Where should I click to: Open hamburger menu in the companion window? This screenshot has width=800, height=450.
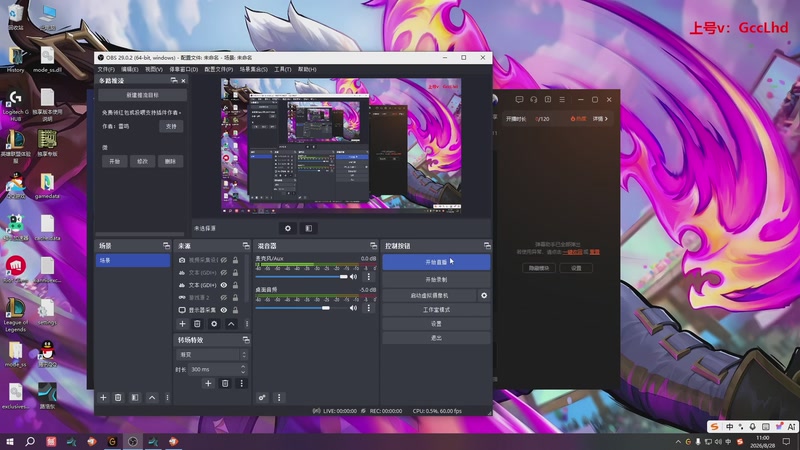click(562, 99)
